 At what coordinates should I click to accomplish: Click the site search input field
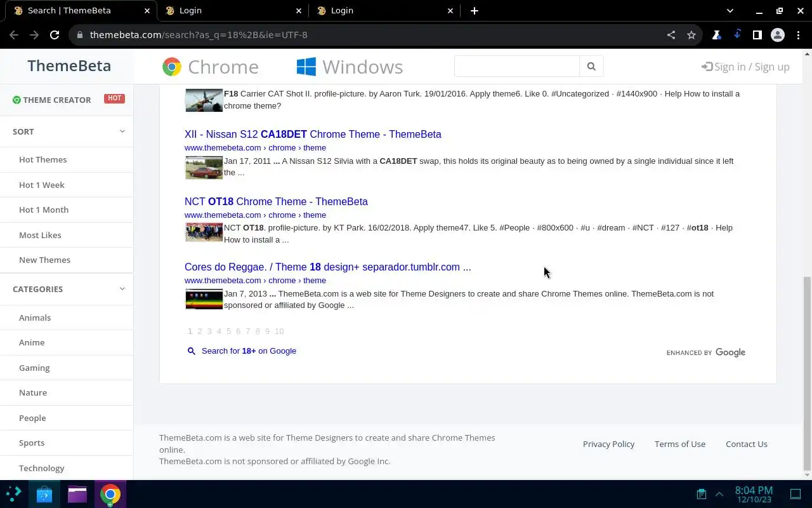coord(517,66)
